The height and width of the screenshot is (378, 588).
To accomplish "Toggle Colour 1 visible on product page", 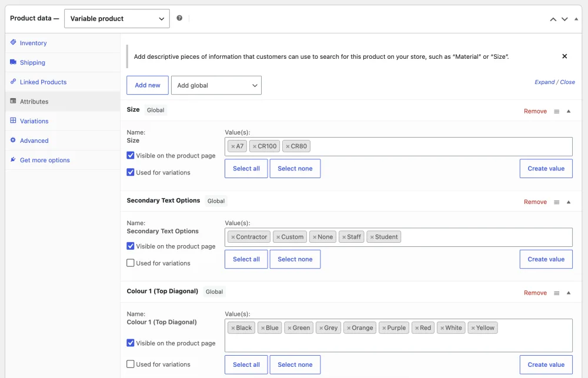I will [131, 343].
